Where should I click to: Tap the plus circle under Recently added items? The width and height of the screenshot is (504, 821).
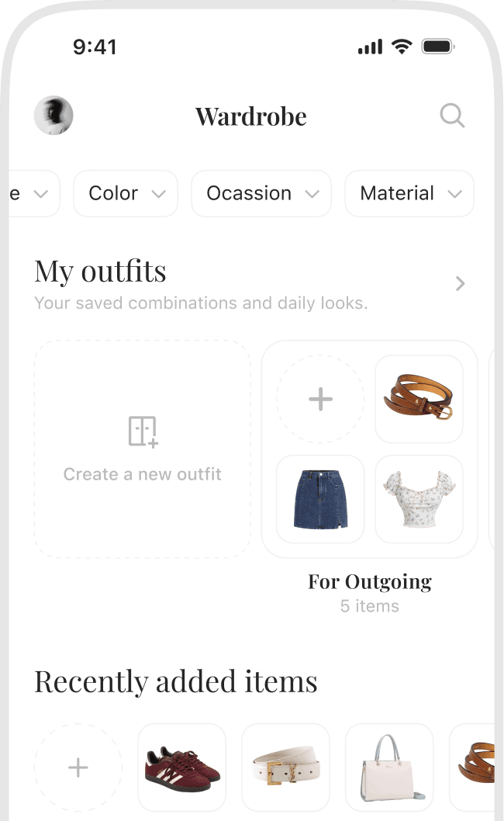click(78, 767)
